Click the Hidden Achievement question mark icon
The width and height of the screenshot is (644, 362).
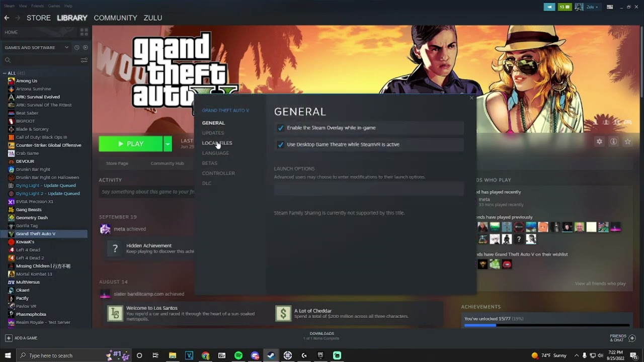point(115,249)
